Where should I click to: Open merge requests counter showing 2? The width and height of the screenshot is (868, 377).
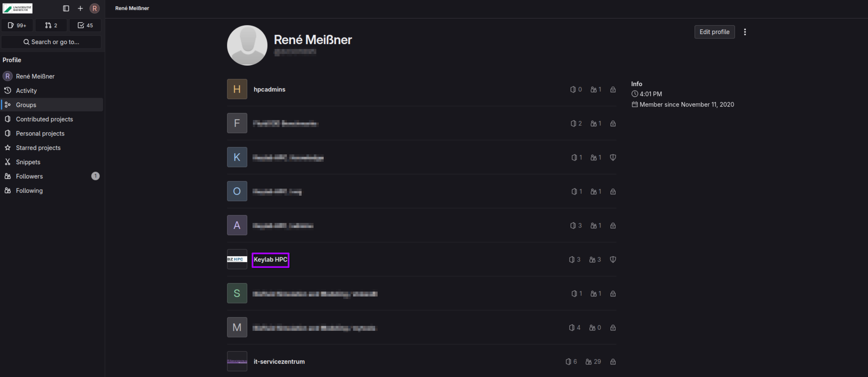pyautogui.click(x=51, y=25)
